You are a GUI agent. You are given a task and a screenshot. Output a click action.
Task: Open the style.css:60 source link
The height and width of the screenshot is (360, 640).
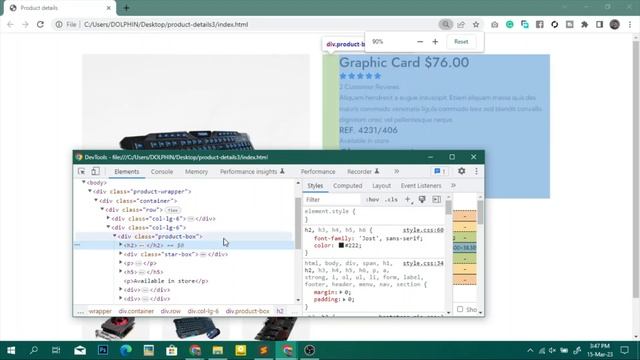point(423,230)
